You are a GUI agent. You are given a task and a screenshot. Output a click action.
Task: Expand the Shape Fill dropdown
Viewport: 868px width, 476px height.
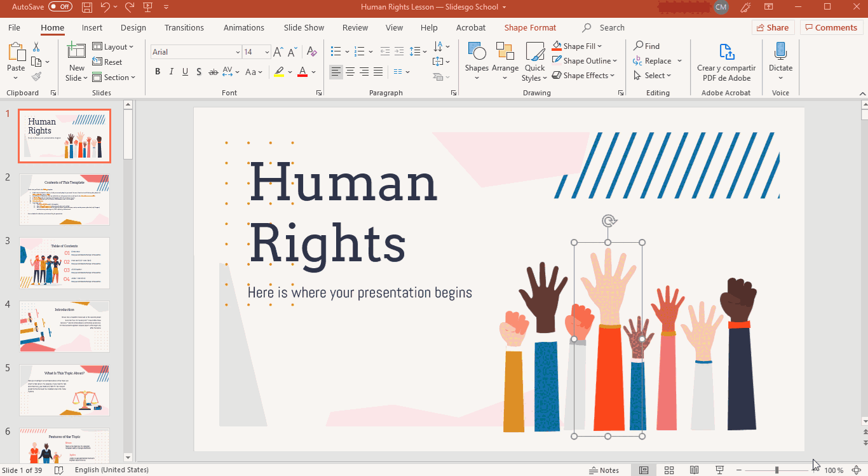(x=599, y=46)
